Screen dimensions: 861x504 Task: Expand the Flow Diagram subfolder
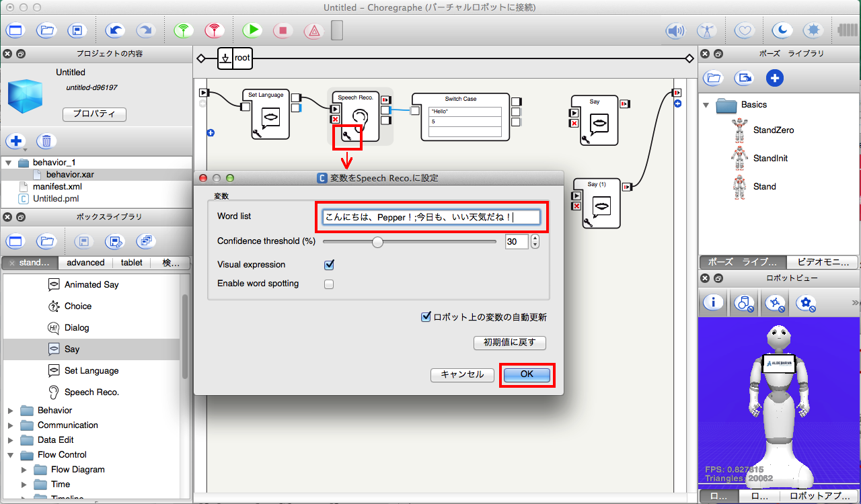point(26,470)
